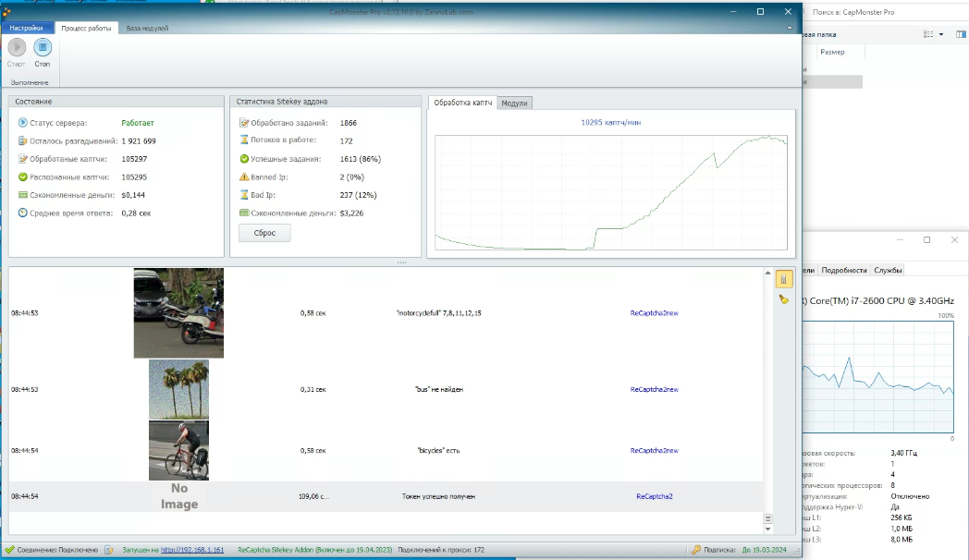Click the Сброс button

coord(264,233)
